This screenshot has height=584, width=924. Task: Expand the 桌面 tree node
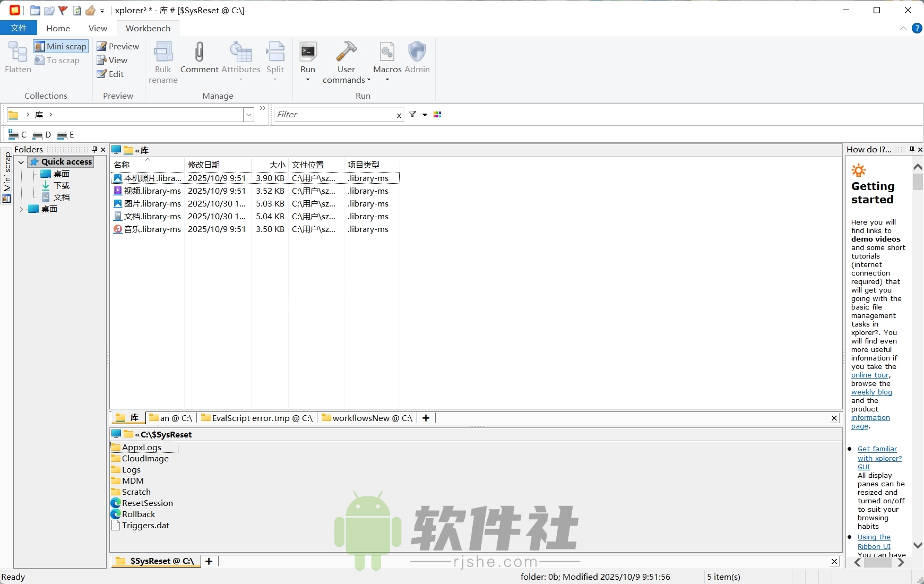coord(21,209)
